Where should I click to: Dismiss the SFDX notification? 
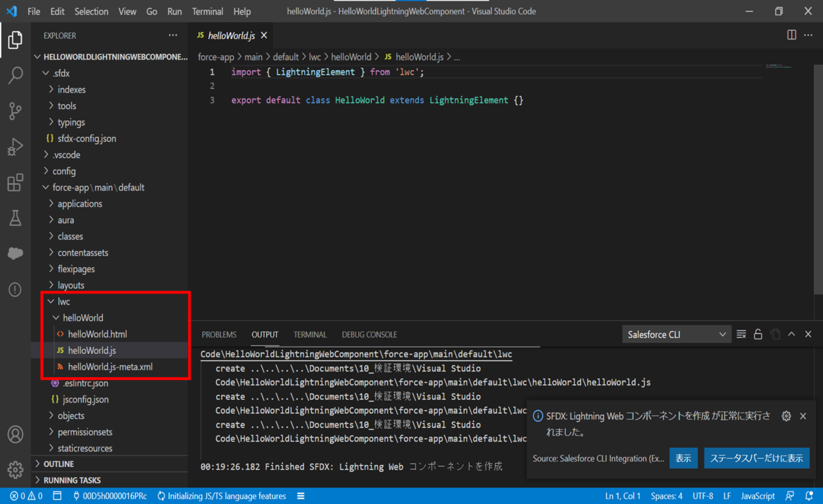[803, 416]
